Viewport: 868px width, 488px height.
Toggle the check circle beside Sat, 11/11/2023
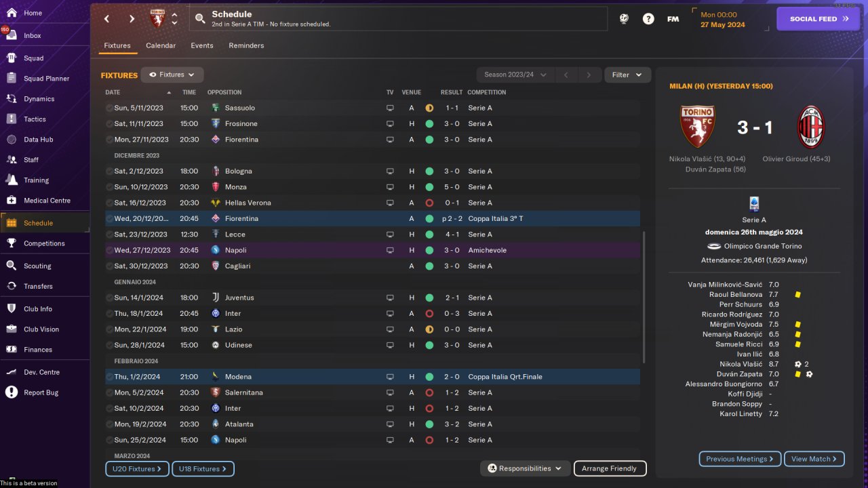109,123
